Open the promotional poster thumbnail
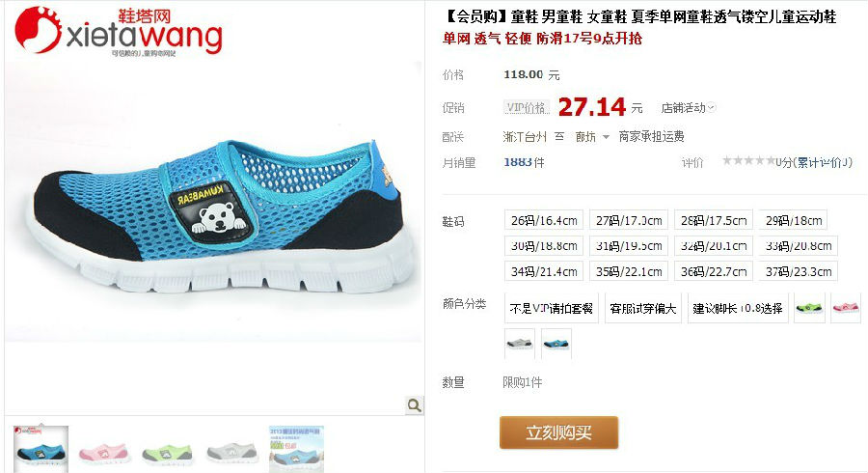 [296, 449]
